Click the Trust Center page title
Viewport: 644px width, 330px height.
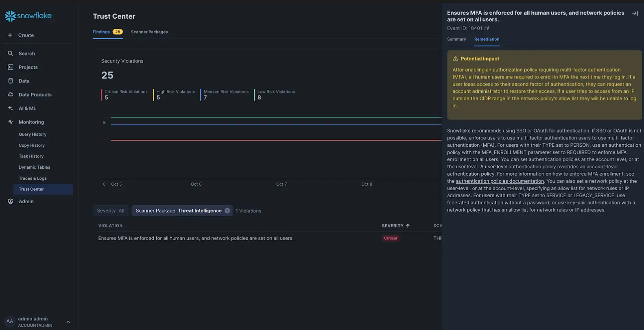(114, 16)
